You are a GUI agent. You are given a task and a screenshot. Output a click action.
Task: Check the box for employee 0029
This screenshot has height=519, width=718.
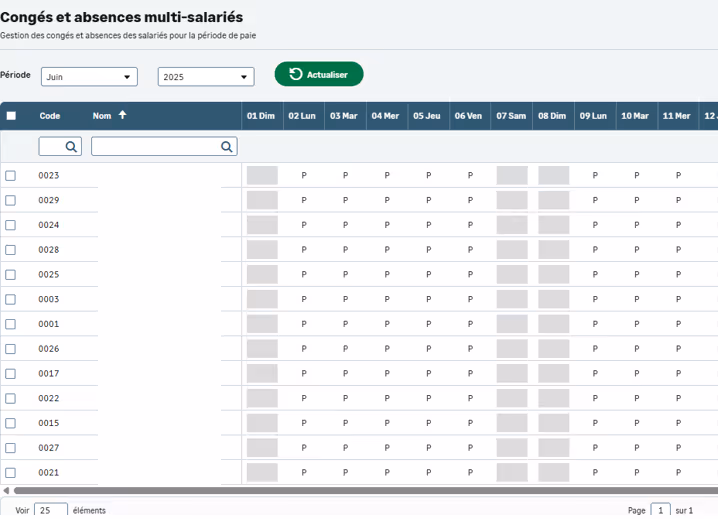coord(11,200)
